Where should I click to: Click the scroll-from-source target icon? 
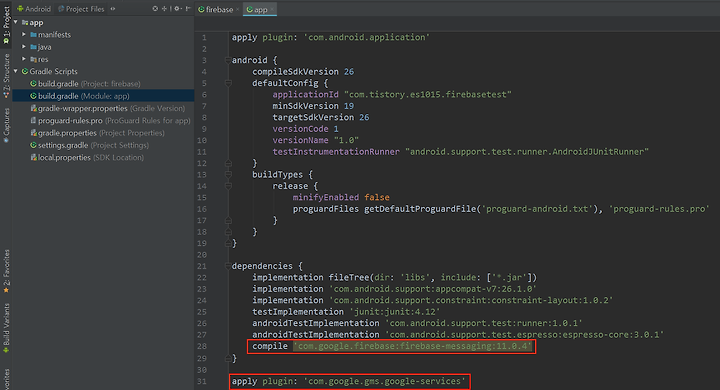[155, 9]
